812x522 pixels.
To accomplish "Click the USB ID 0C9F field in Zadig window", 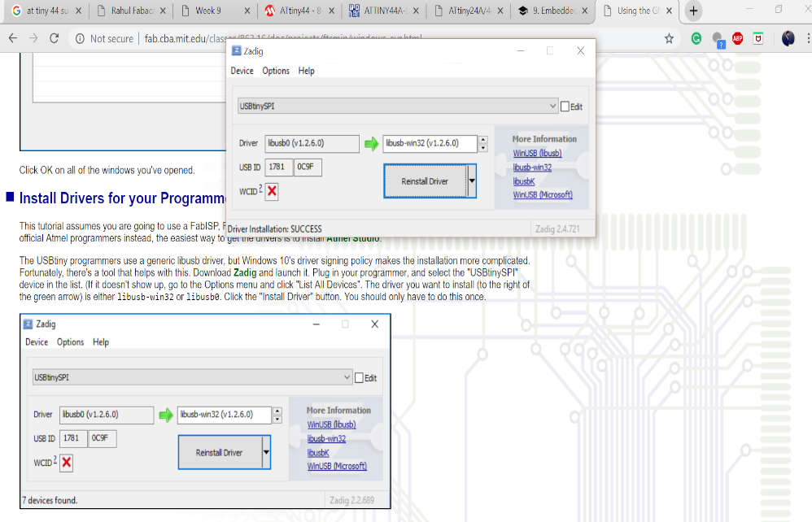I will (x=308, y=167).
